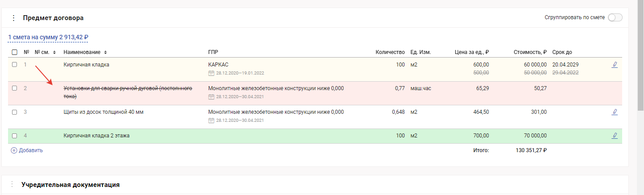The height and width of the screenshot is (195, 644).
Task: Open drag handle menu for Учредительная документация
Action: [12, 184]
